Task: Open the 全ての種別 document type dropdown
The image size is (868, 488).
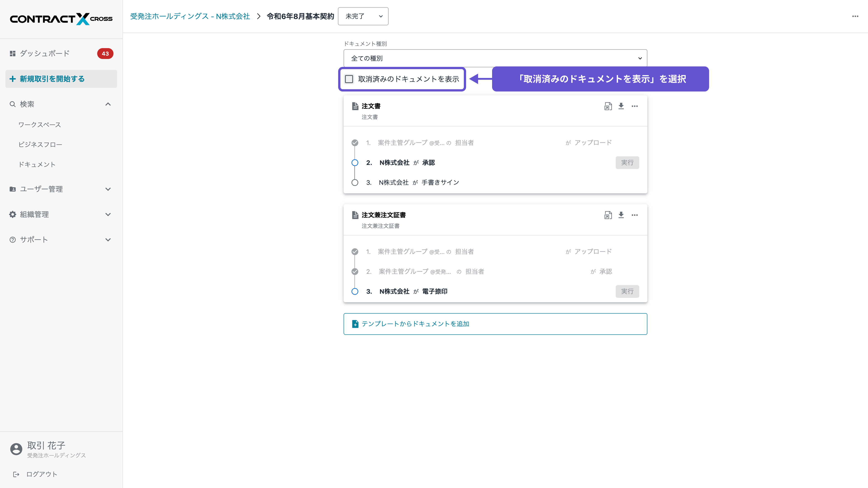Action: [x=495, y=58]
